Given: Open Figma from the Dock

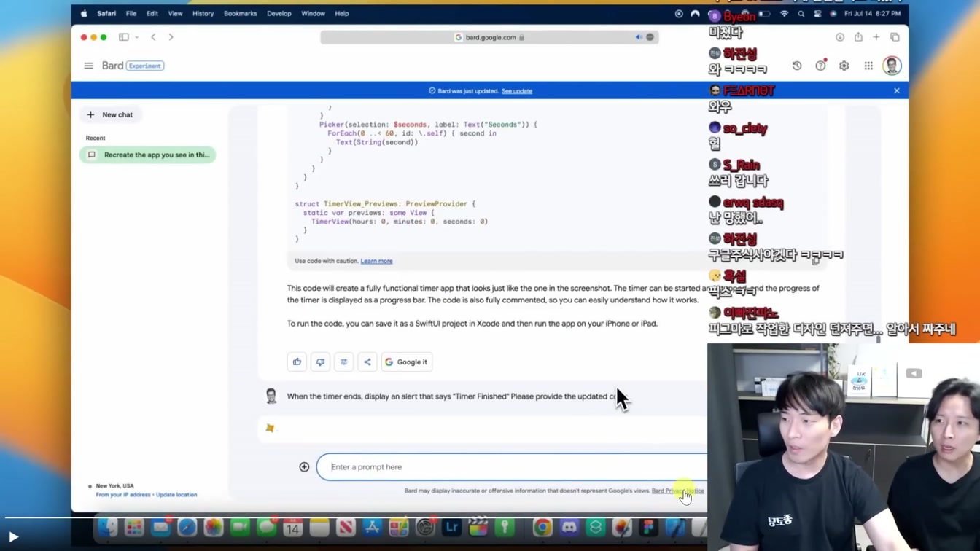Looking at the screenshot, I should coord(648,527).
